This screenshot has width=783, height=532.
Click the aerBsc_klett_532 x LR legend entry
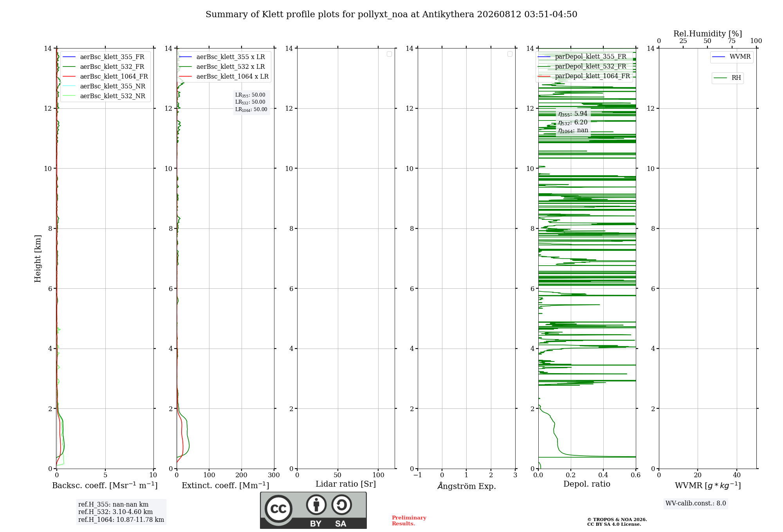[222, 66]
